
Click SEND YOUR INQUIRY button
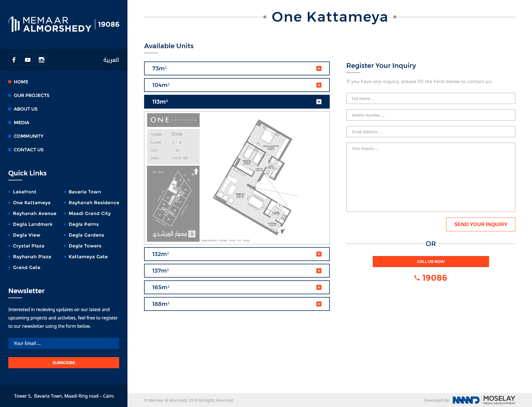coord(481,224)
